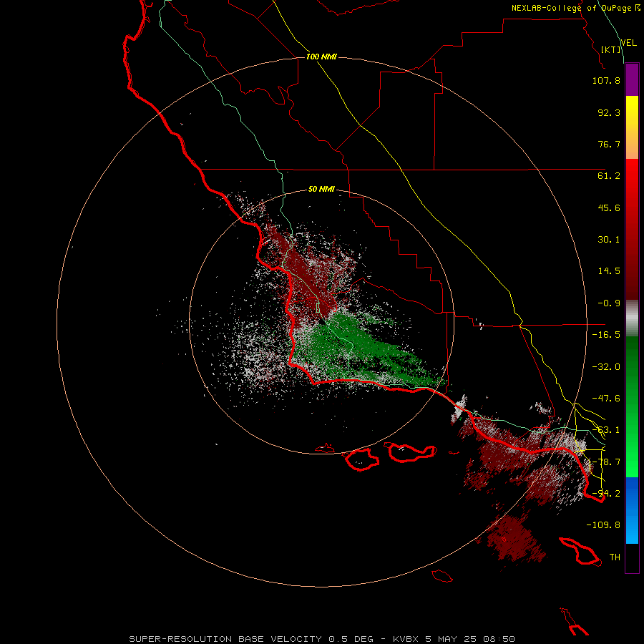Select the 14.5 scale value
The height and width of the screenshot is (644, 644).
click(x=609, y=271)
